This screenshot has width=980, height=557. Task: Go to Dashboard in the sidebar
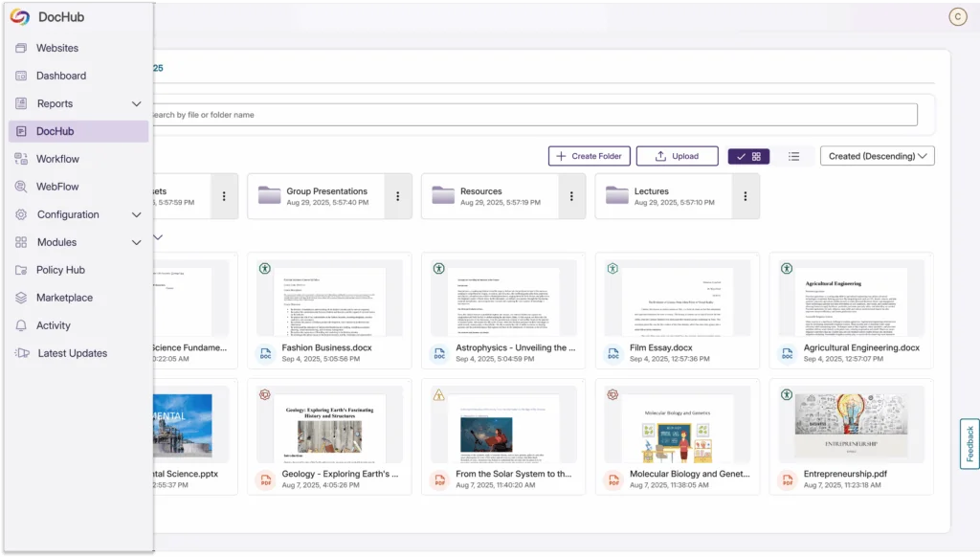point(61,76)
